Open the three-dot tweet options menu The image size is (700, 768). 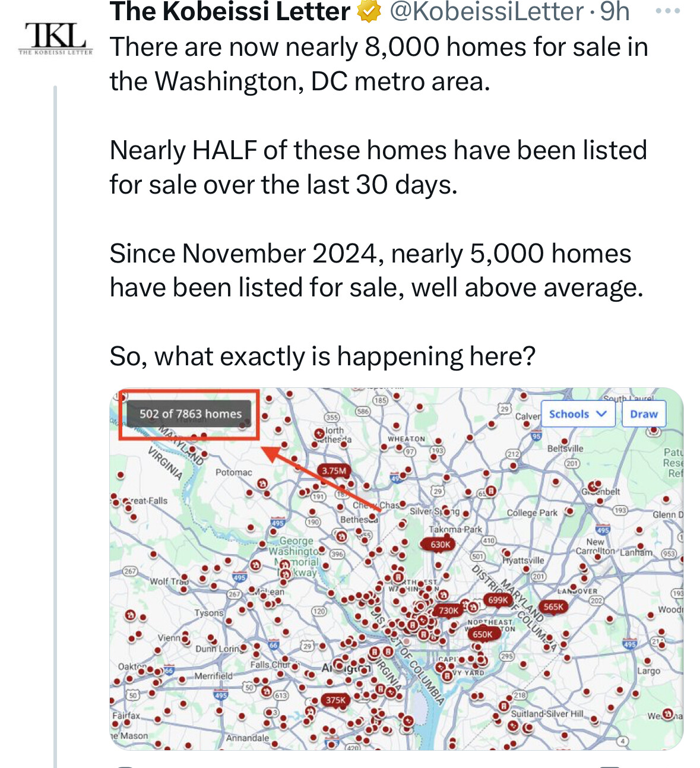pyautogui.click(x=667, y=11)
